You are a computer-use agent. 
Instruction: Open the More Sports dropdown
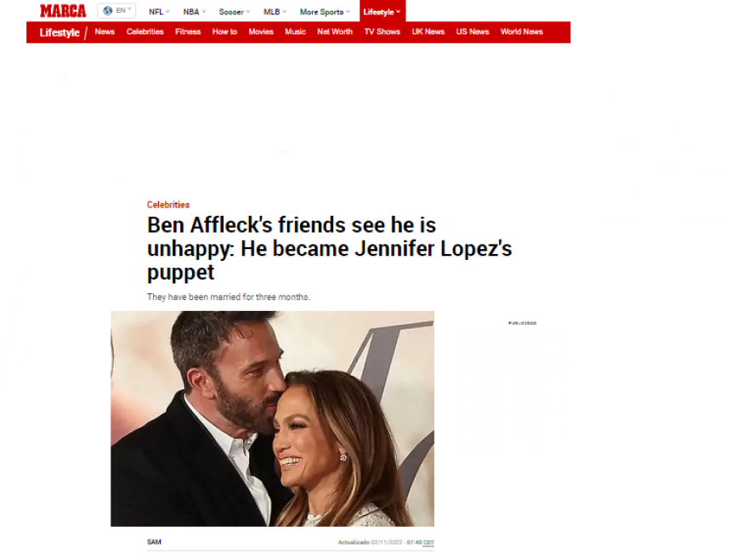[325, 12]
